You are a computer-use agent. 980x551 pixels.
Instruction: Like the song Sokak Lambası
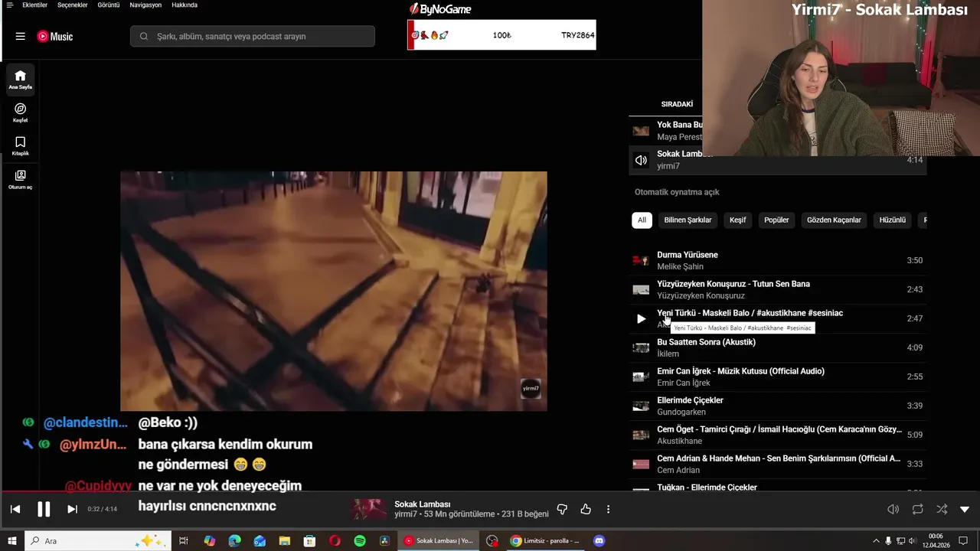pyautogui.click(x=586, y=509)
